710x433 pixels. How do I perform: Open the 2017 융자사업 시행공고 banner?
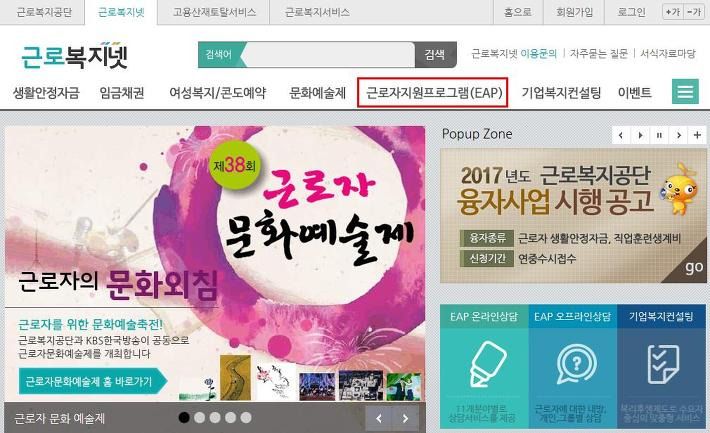coord(573,216)
